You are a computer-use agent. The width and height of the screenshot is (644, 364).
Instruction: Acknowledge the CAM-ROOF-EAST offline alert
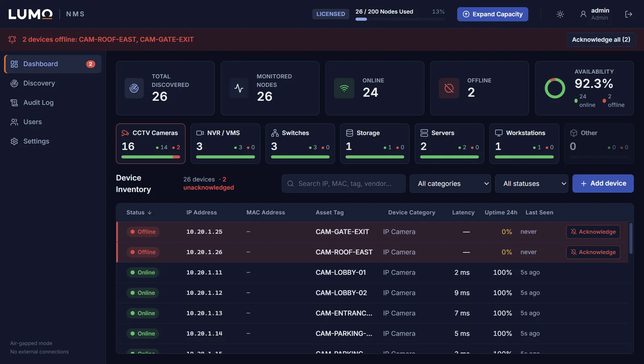click(593, 252)
